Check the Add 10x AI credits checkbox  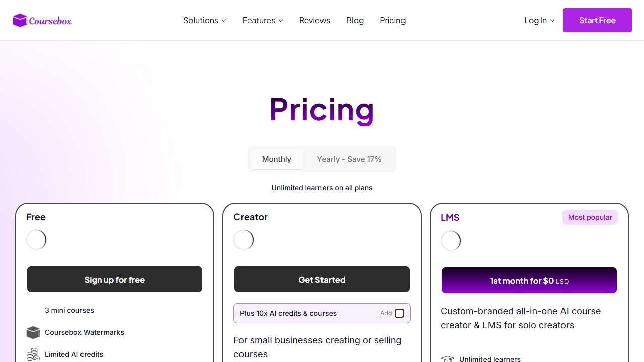coord(399,313)
